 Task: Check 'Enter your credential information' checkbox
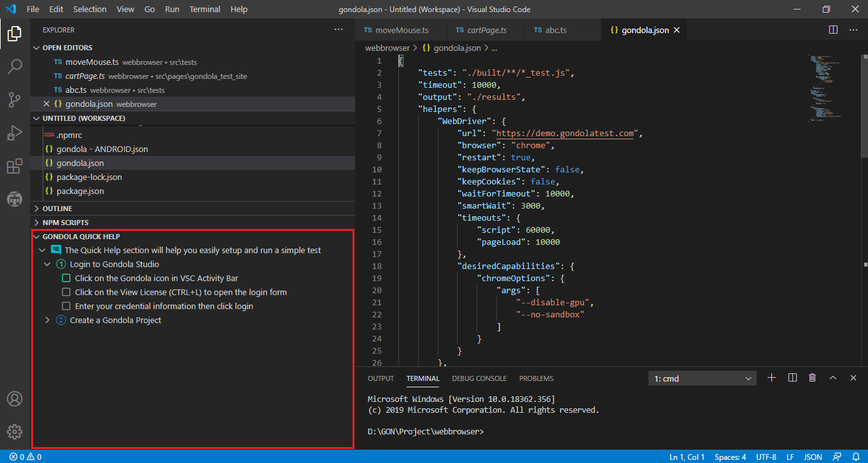[66, 306]
